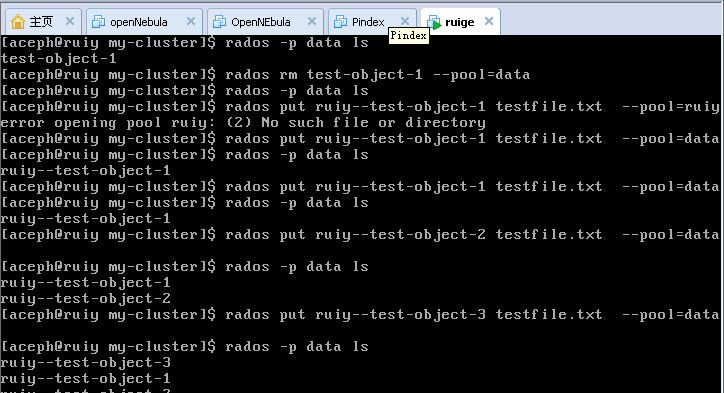Click the first 'rados -p data ls' command
The image size is (724, 393).
click(x=296, y=42)
